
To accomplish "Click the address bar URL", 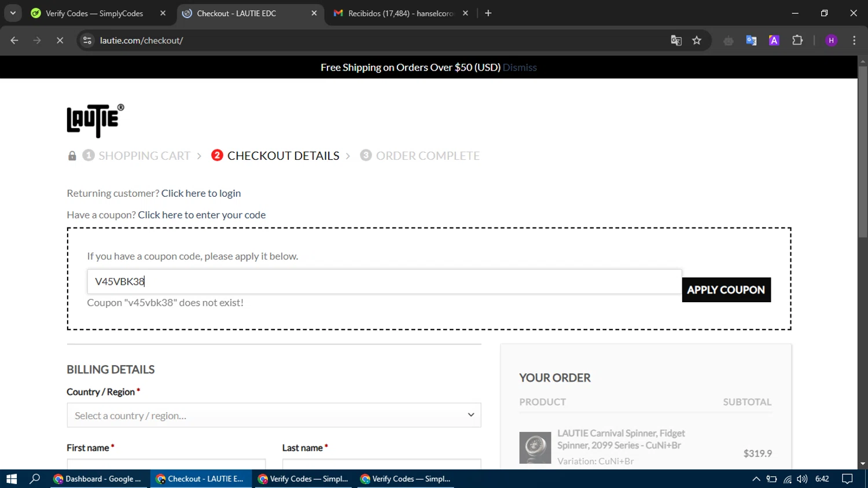I will coord(141,41).
